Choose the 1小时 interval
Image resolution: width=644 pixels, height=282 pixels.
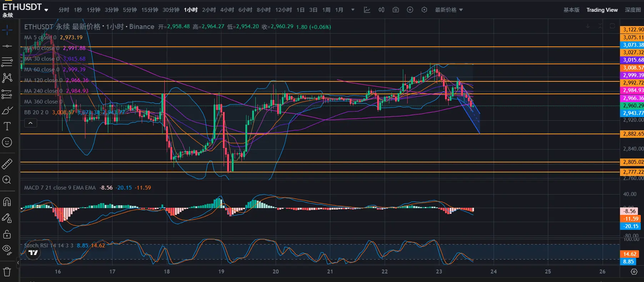point(191,10)
